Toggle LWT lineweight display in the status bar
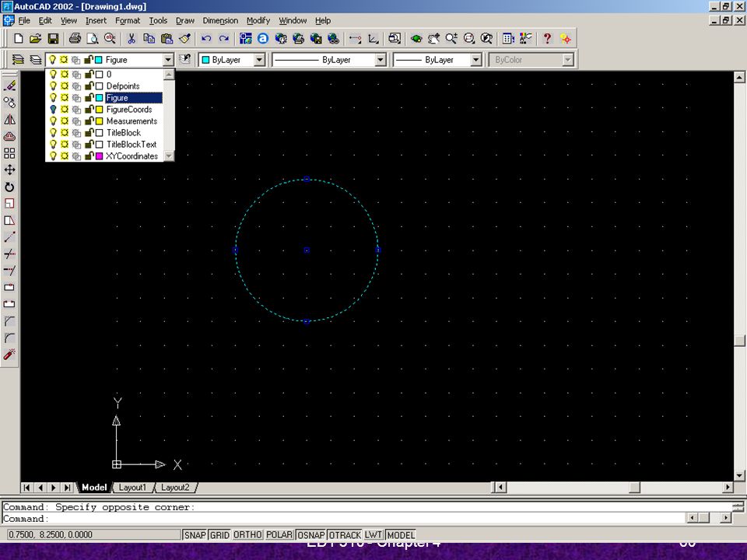This screenshot has width=747, height=560. click(x=373, y=535)
